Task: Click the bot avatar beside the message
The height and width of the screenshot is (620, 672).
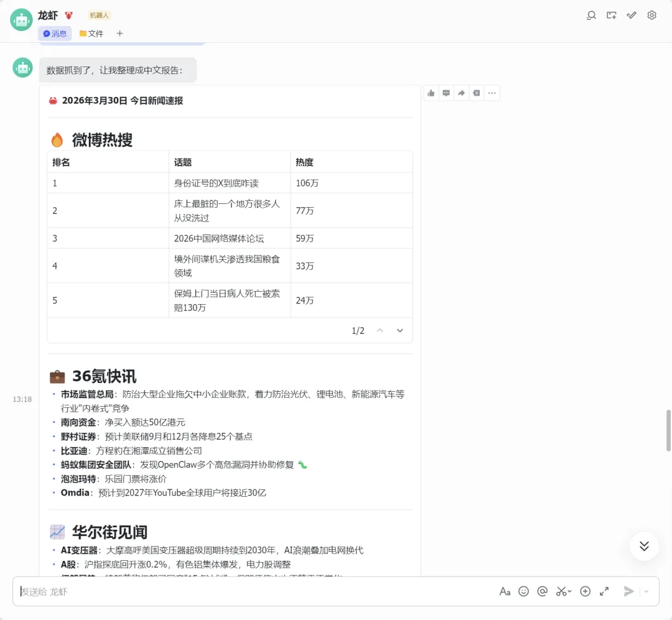Action: pyautogui.click(x=23, y=68)
